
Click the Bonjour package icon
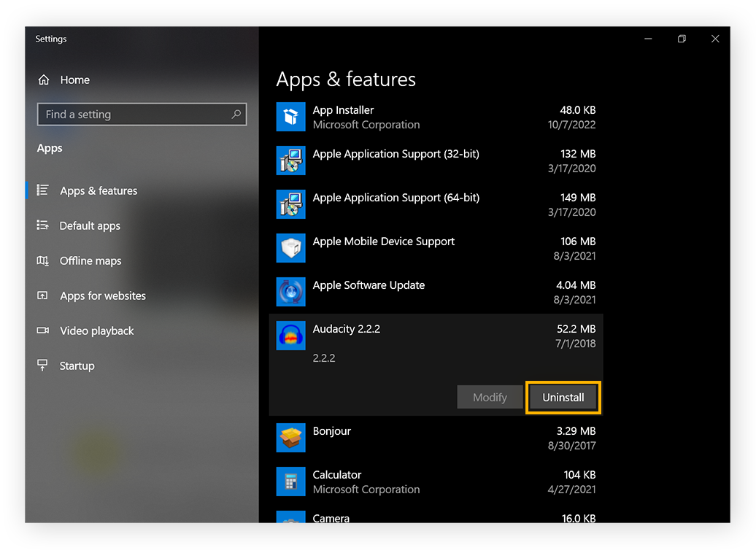[290, 438]
